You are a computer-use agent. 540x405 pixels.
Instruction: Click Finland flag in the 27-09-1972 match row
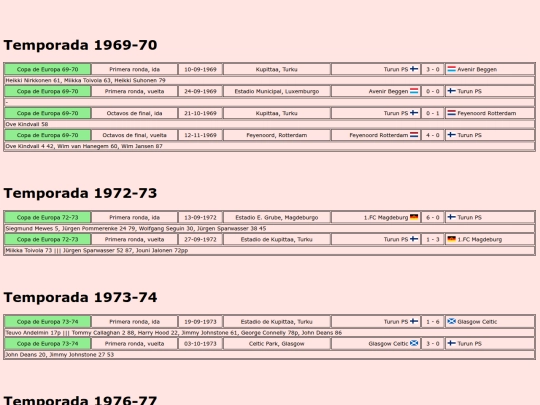[x=414, y=239]
